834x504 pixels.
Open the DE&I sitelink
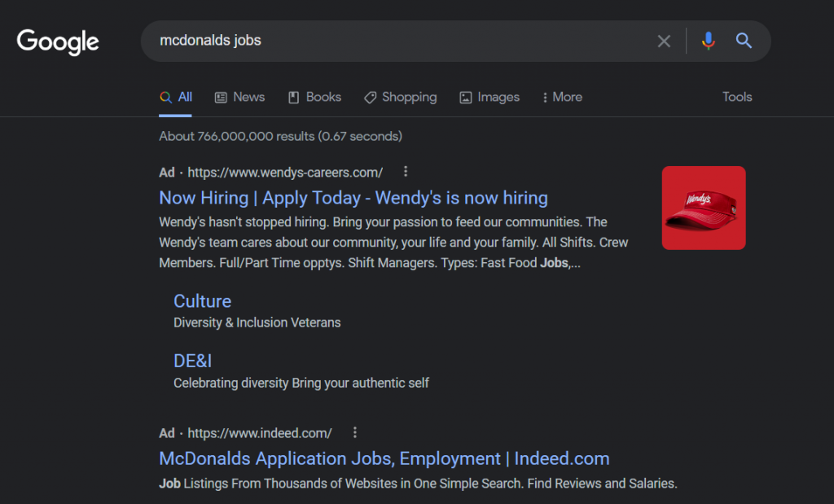click(192, 361)
